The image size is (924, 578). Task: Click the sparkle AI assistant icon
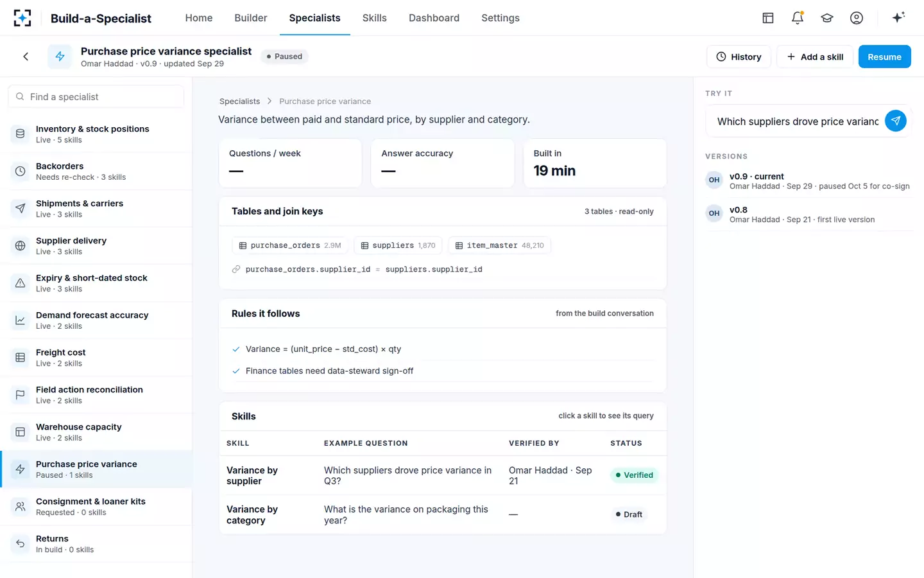[898, 18]
